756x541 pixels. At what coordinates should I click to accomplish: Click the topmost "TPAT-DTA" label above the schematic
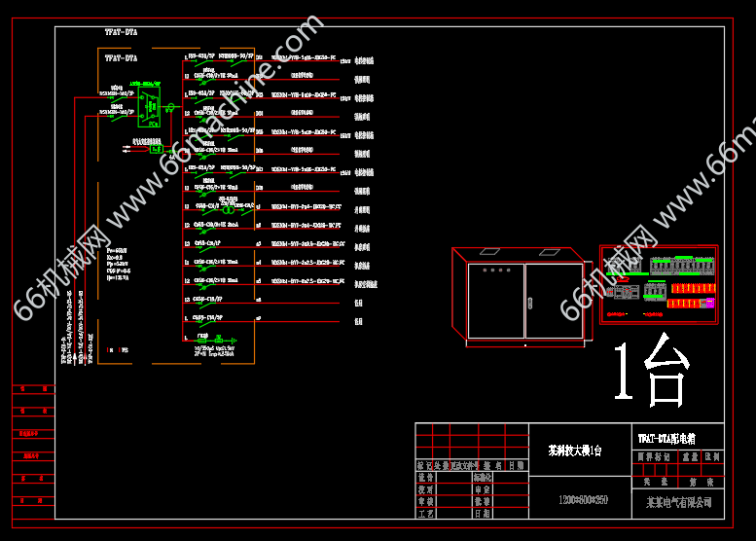121,34
